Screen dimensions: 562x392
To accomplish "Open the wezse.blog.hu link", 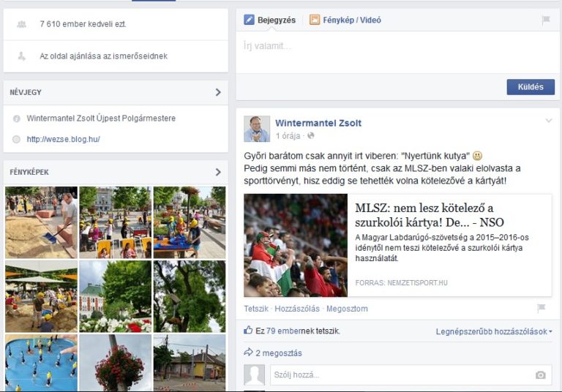I will pos(64,140).
